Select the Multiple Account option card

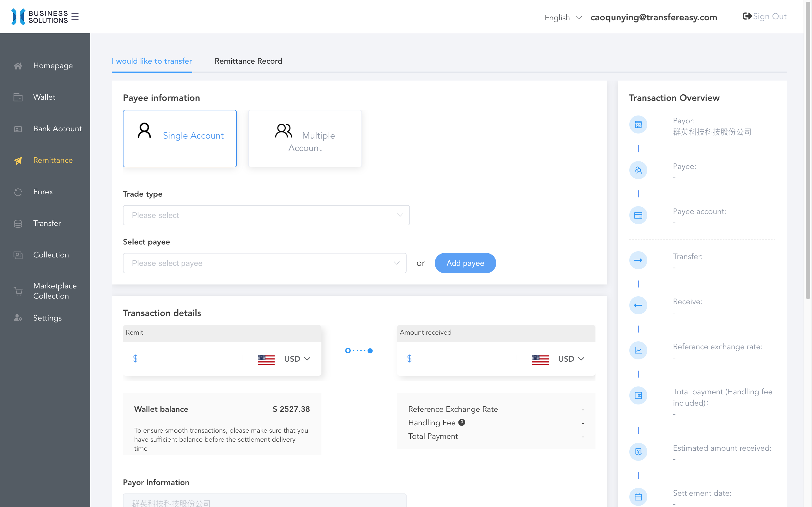coord(305,139)
